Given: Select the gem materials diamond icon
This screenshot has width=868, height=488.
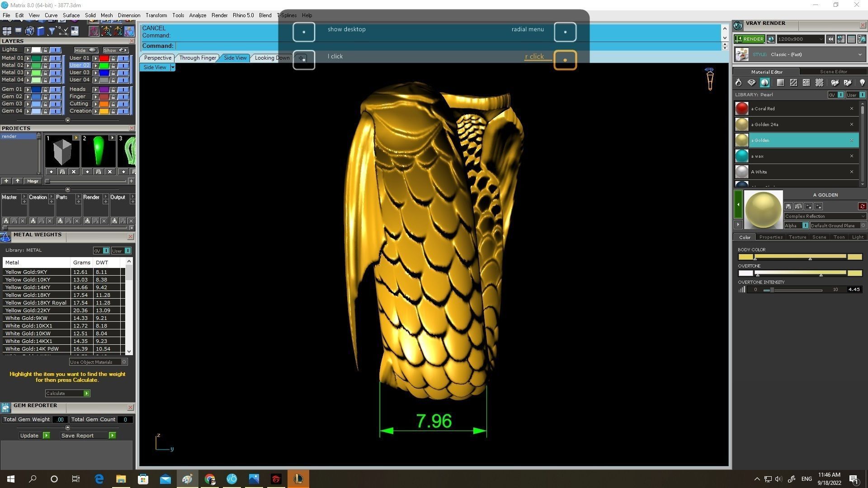Looking at the screenshot, I should (751, 83).
